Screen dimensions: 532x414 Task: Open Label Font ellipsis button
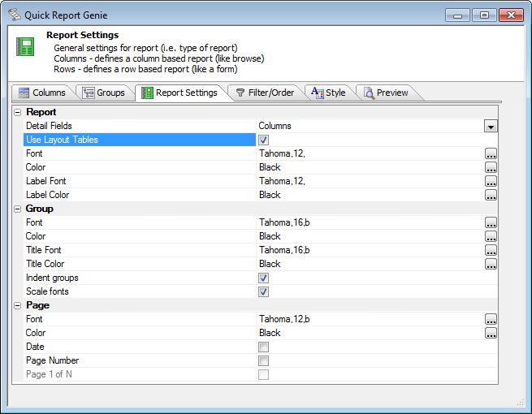tap(491, 181)
